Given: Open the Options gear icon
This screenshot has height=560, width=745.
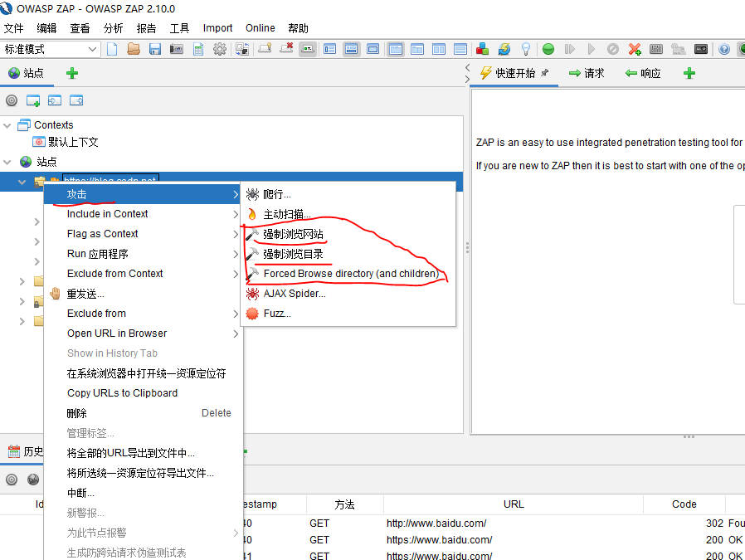Looking at the screenshot, I should point(220,49).
